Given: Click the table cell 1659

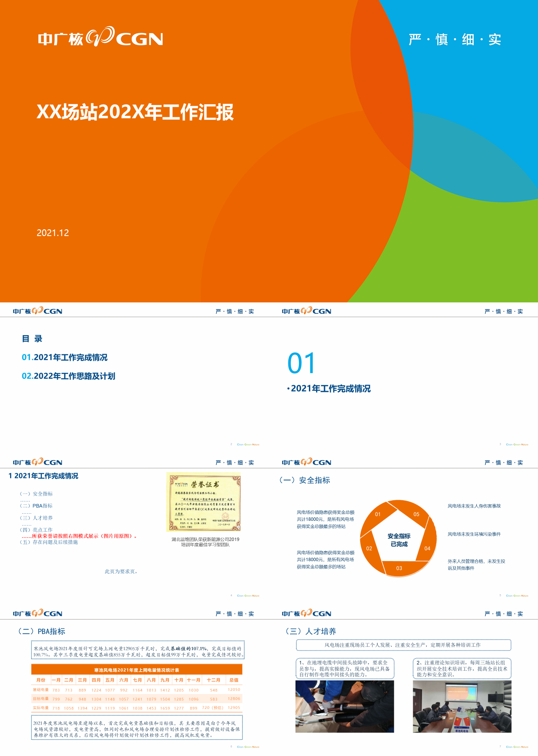Looking at the screenshot, I should [x=165, y=708].
